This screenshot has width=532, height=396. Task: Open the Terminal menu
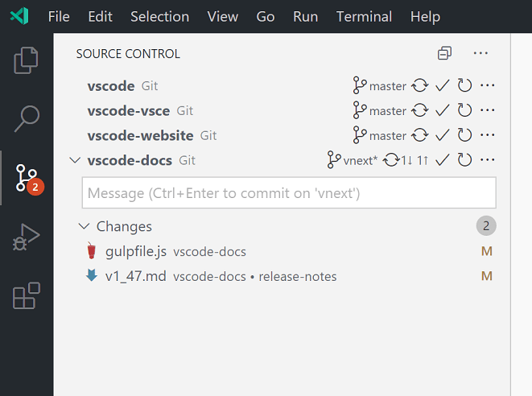point(364,16)
